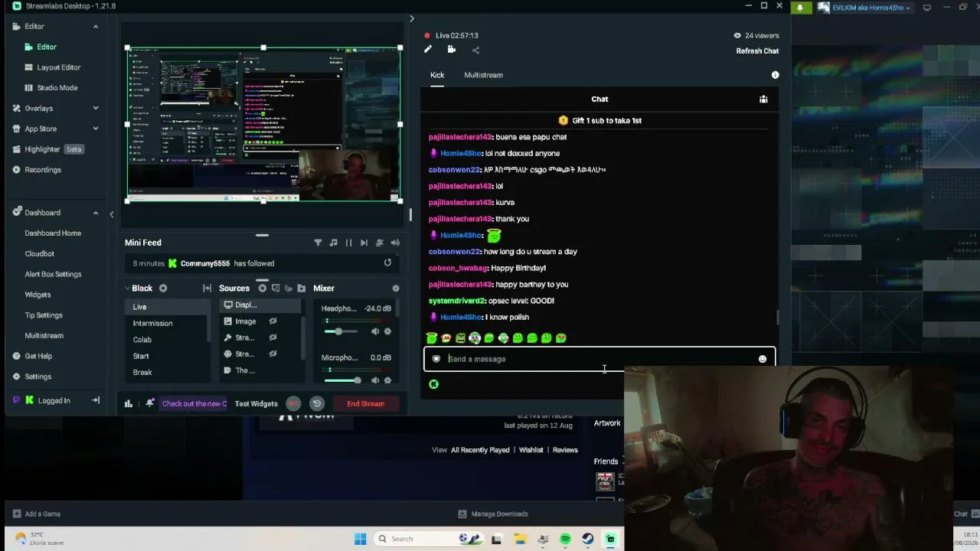Adjust the Headphones volume slider
The height and width of the screenshot is (551, 980).
338,331
